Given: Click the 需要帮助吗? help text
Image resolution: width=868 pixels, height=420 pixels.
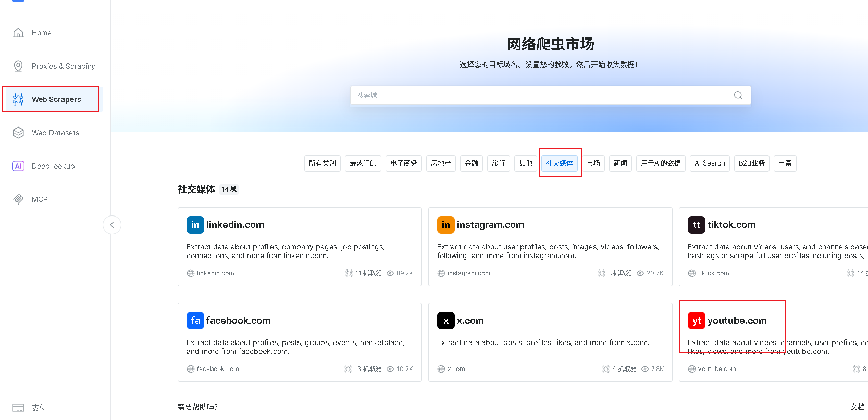Looking at the screenshot, I should click(197, 407).
